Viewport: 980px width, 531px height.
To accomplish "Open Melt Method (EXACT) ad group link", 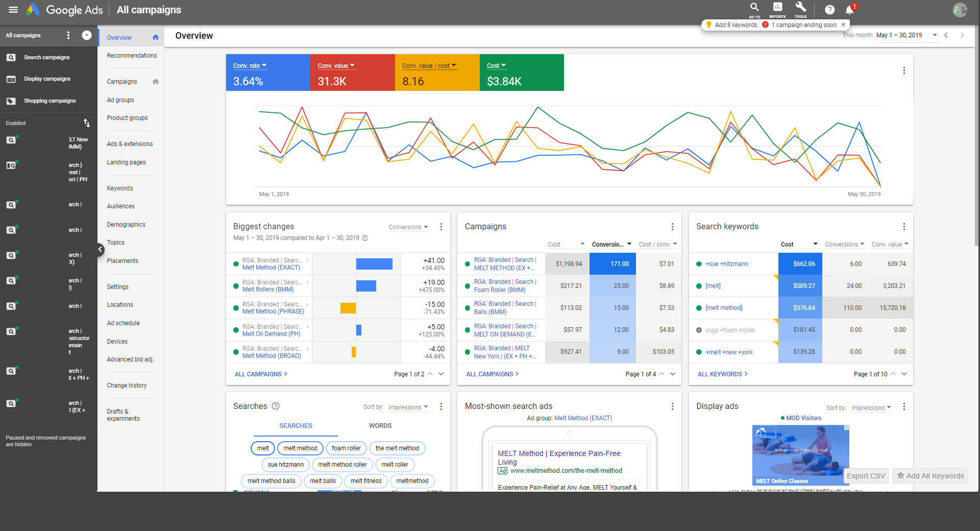I will pos(271,268).
